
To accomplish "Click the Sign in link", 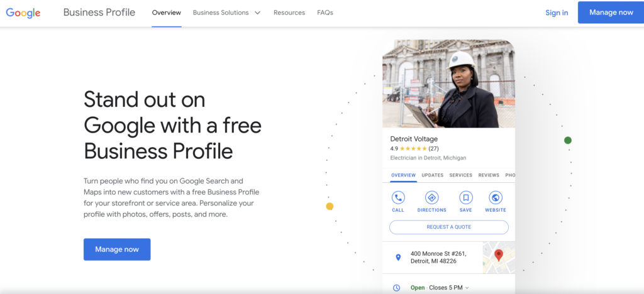I will 557,13.
